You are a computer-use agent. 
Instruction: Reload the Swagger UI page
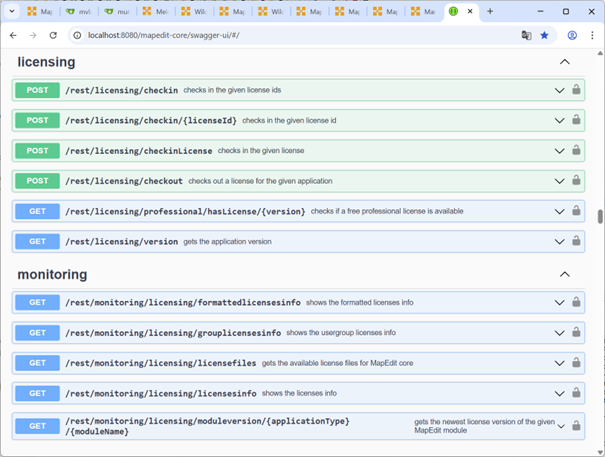pyautogui.click(x=53, y=35)
